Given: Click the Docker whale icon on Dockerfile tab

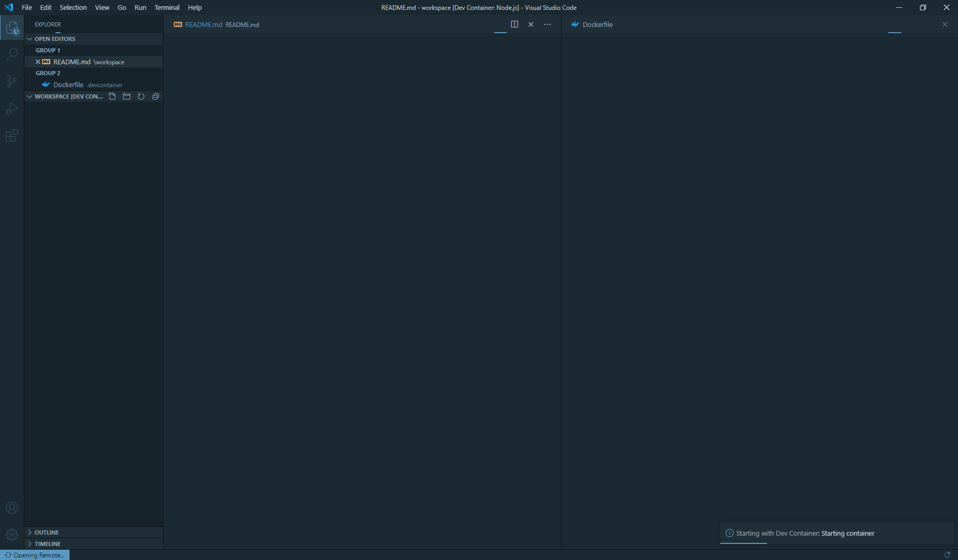Looking at the screenshot, I should (575, 24).
